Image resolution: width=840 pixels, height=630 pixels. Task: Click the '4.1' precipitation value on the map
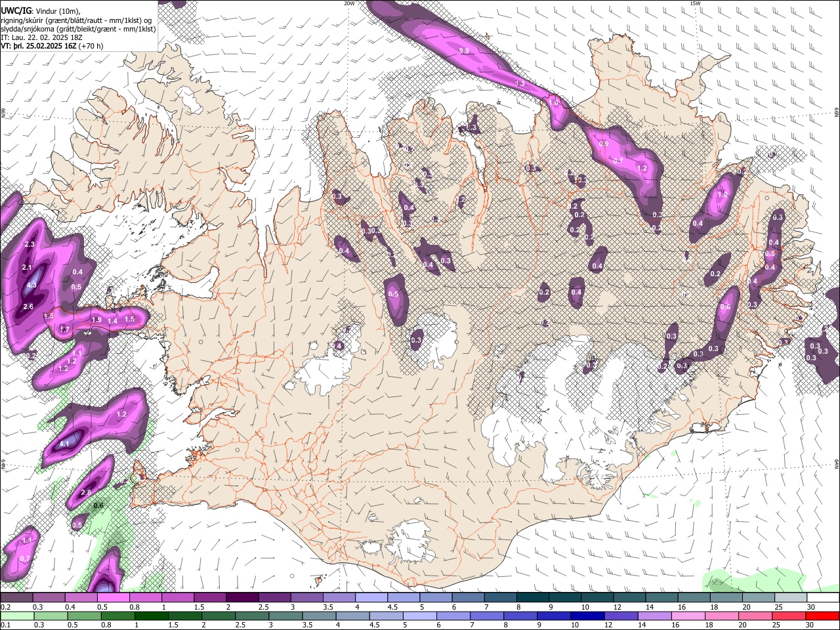coord(64,444)
